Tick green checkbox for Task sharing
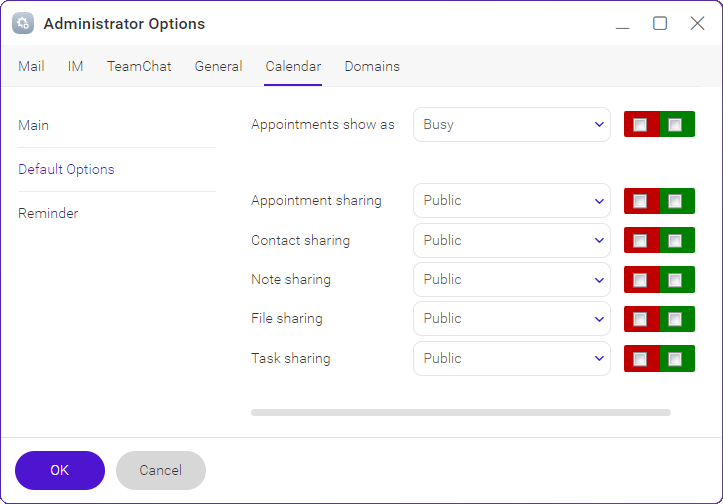 [675, 359]
